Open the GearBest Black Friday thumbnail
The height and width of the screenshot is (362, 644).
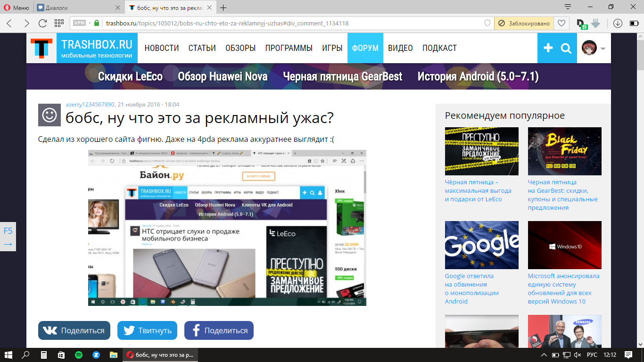(x=565, y=151)
